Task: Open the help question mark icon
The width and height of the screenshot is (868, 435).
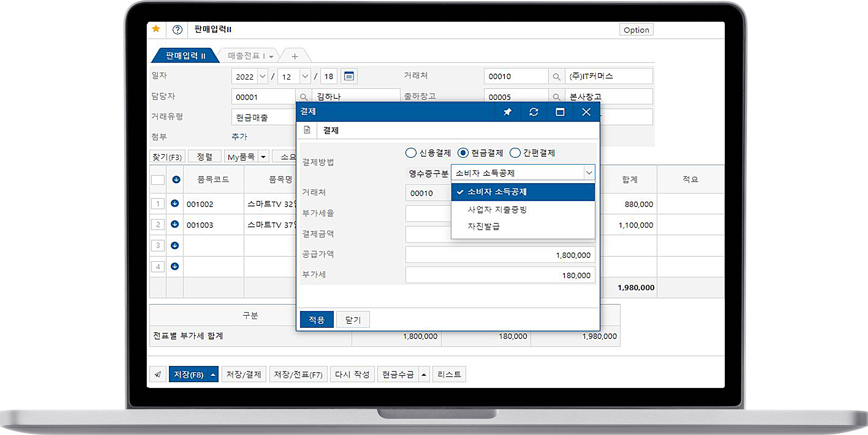Action: tap(177, 30)
